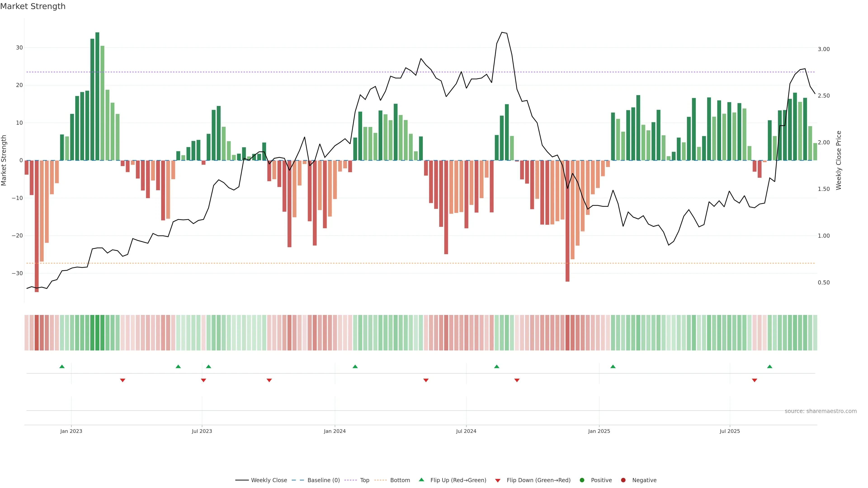This screenshot has width=868, height=488.
Task: Click the leftmost red Flip Down triangle marker
Action: (123, 380)
